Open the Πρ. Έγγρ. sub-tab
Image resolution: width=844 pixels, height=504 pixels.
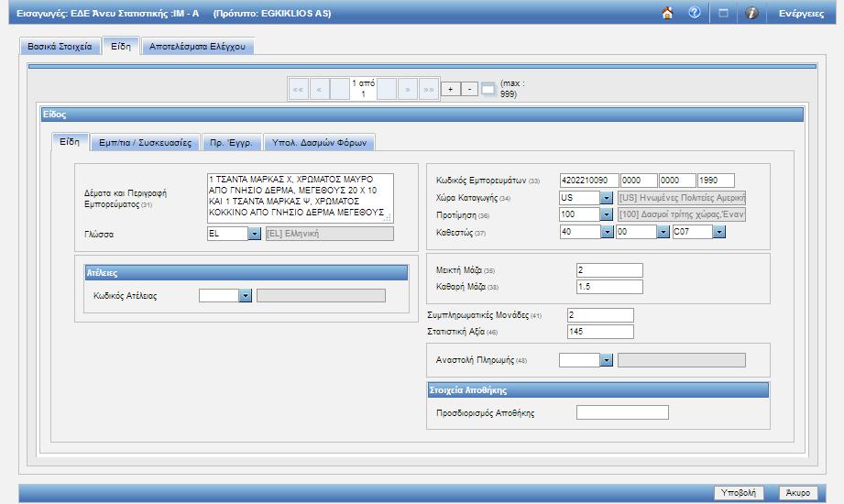coord(232,143)
